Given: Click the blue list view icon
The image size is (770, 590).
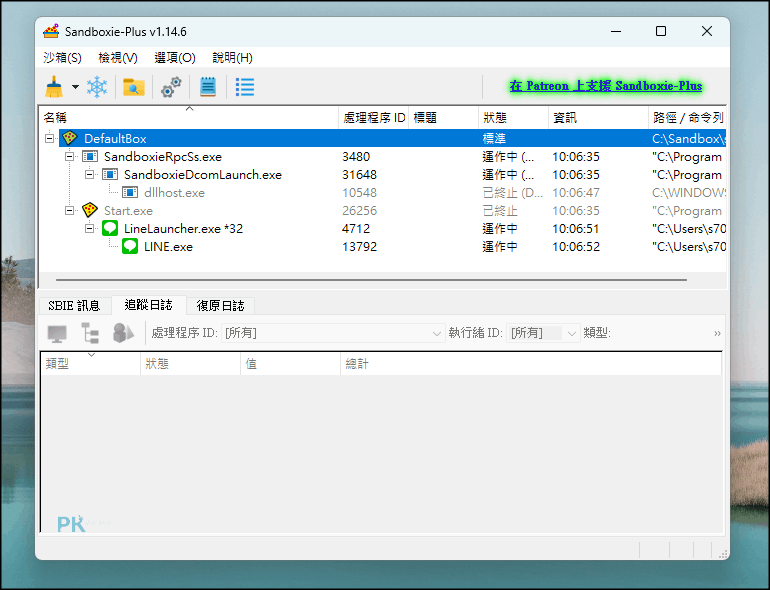Looking at the screenshot, I should 245,87.
